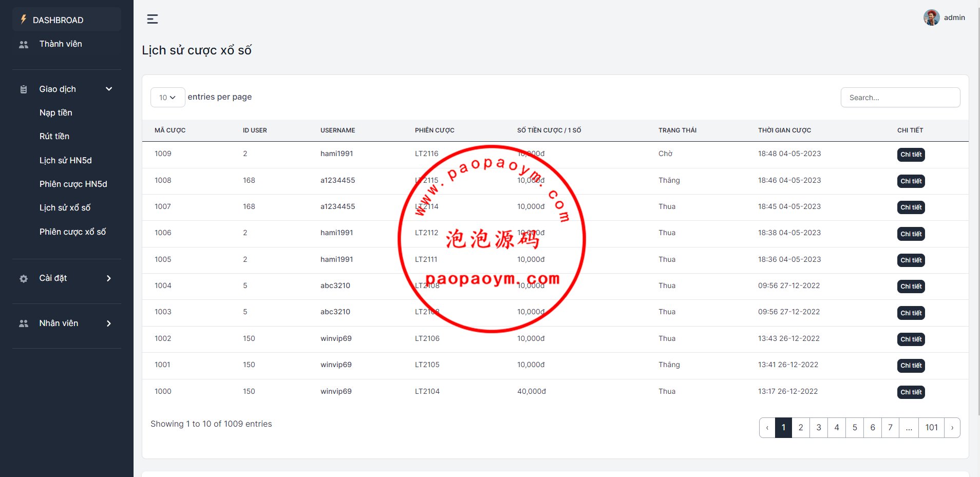The width and height of the screenshot is (980, 477).
Task: Click the Cài đặt gear icon
Action: coord(24,279)
